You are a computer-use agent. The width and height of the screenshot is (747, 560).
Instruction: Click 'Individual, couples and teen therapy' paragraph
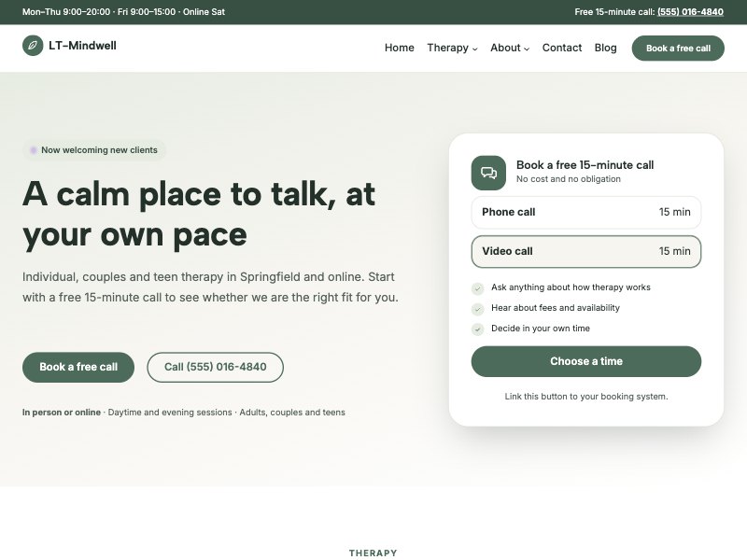click(x=210, y=287)
